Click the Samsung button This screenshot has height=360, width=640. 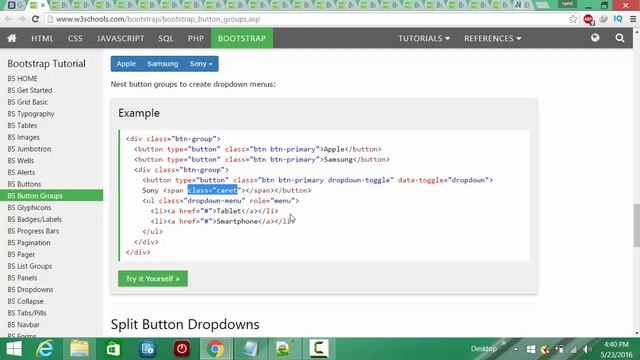pyautogui.click(x=162, y=64)
